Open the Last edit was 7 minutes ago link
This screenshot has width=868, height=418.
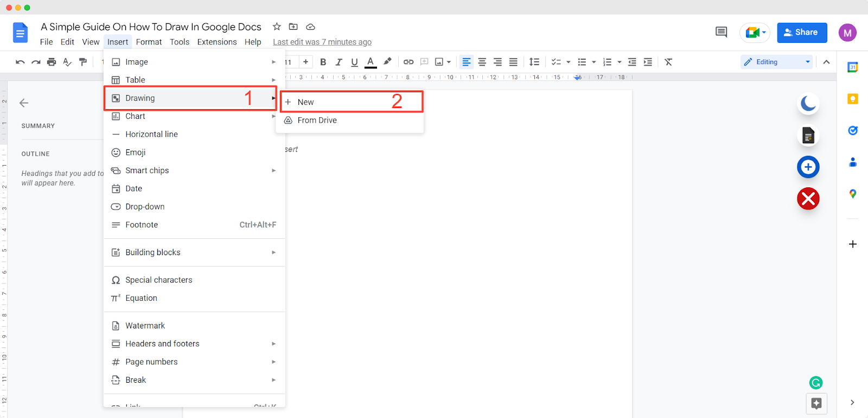point(322,42)
